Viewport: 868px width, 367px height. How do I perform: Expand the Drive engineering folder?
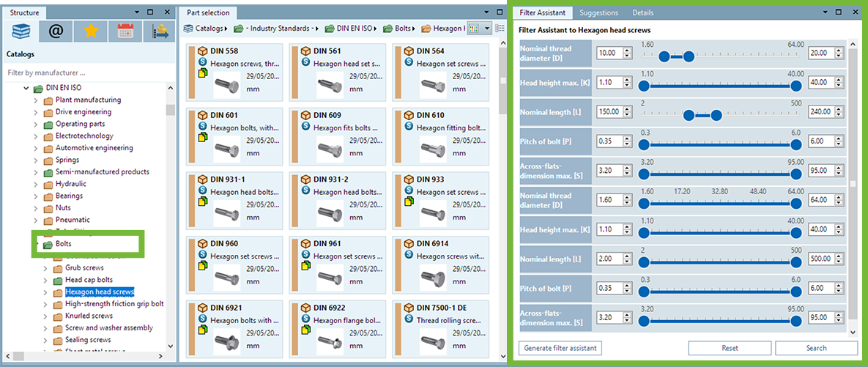coord(36,112)
